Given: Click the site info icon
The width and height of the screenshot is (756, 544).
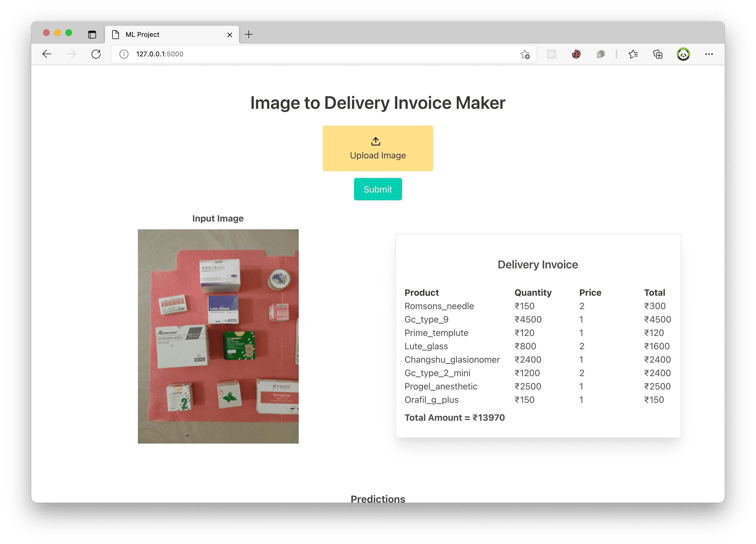Looking at the screenshot, I should (124, 54).
